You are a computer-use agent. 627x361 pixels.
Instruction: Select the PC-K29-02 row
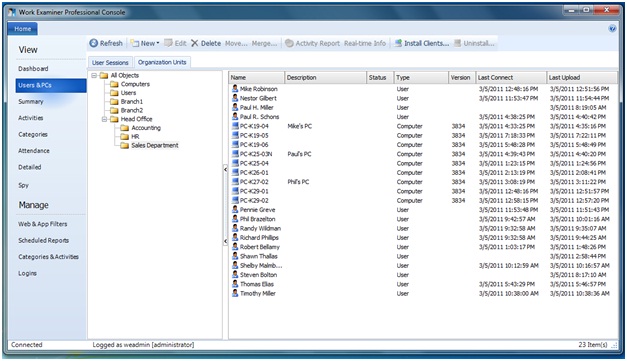point(423,201)
